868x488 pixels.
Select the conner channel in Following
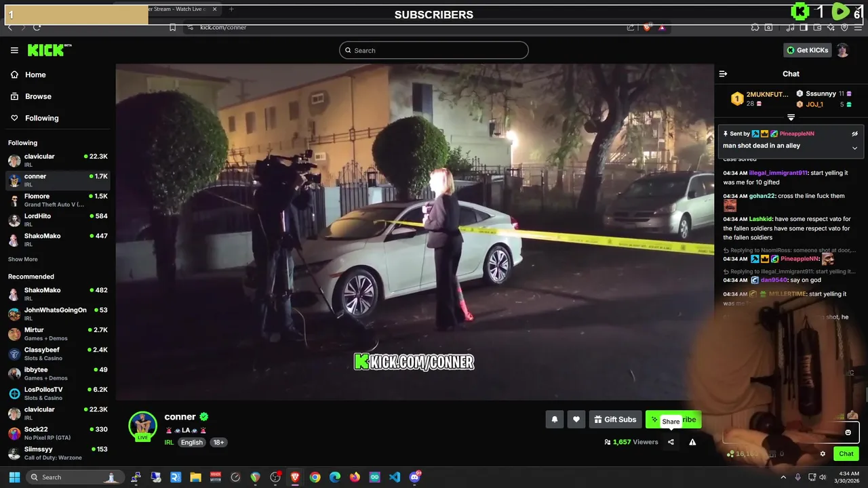point(58,180)
